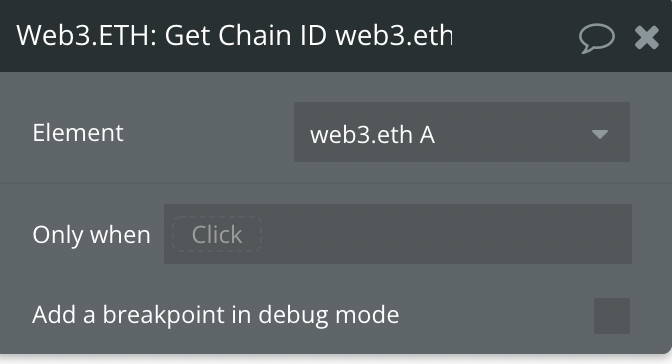Viewport: 672px width, 364px height.
Task: Close the Get Chain ID action panel
Action: click(647, 38)
